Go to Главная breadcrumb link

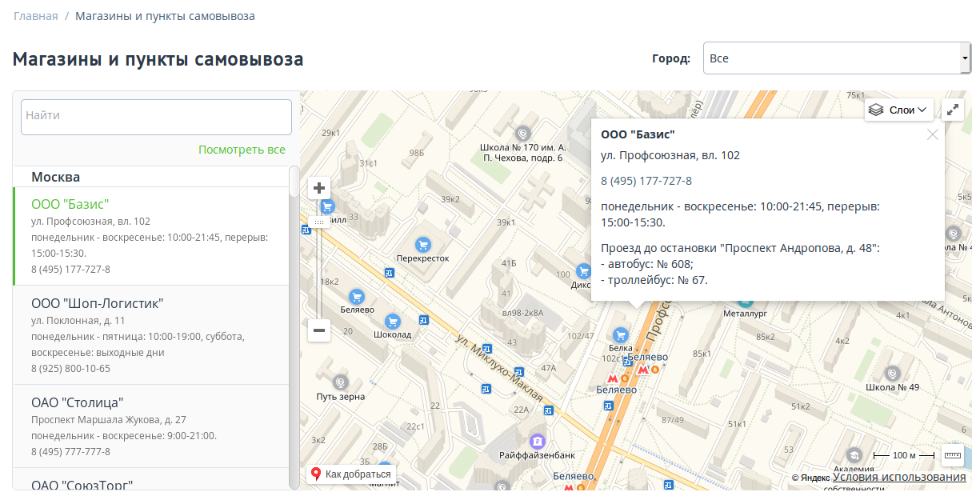point(35,16)
